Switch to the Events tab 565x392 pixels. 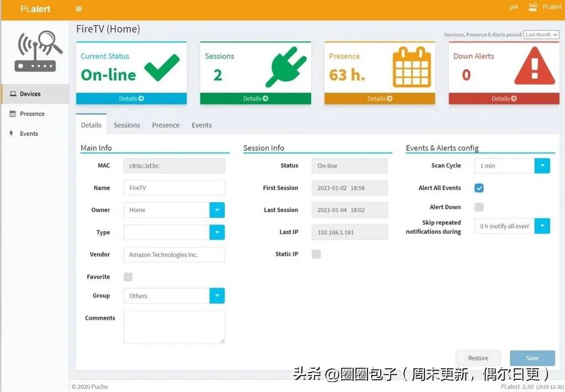[x=202, y=125]
